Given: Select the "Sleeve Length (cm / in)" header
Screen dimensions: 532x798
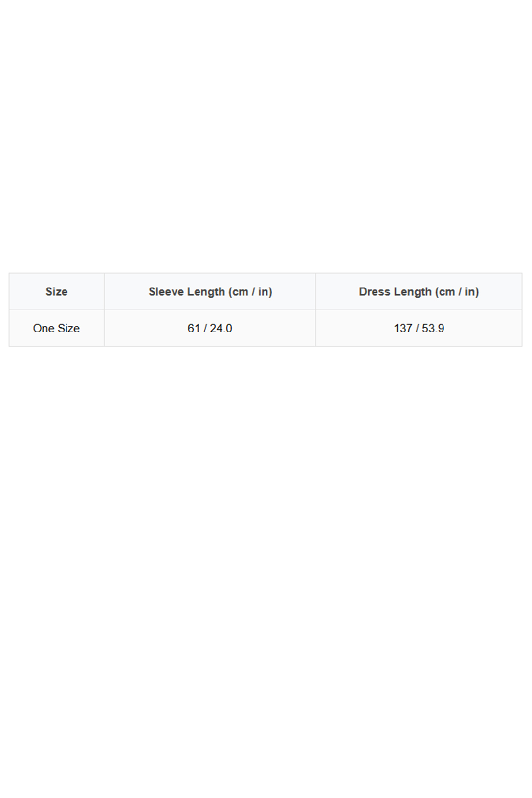Looking at the screenshot, I should click(x=210, y=292).
